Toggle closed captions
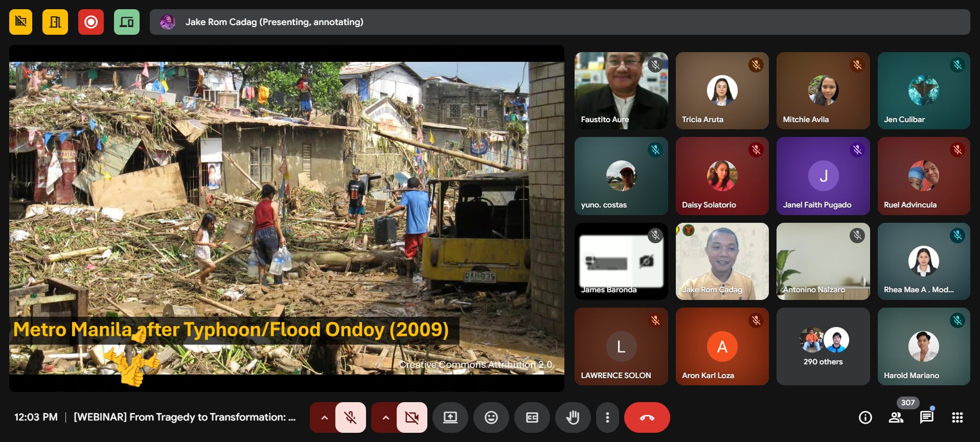This screenshot has width=980, height=442. coord(532,417)
